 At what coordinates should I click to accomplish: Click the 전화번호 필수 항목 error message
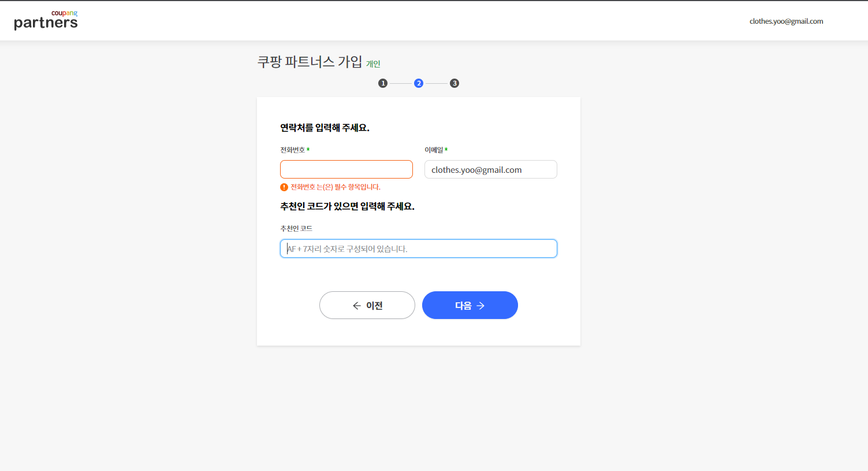(335, 187)
